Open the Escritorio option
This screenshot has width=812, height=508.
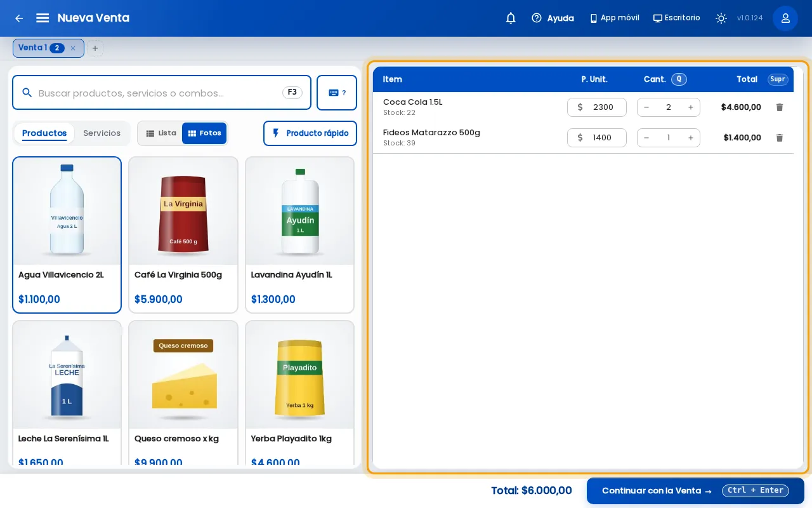[x=677, y=18]
